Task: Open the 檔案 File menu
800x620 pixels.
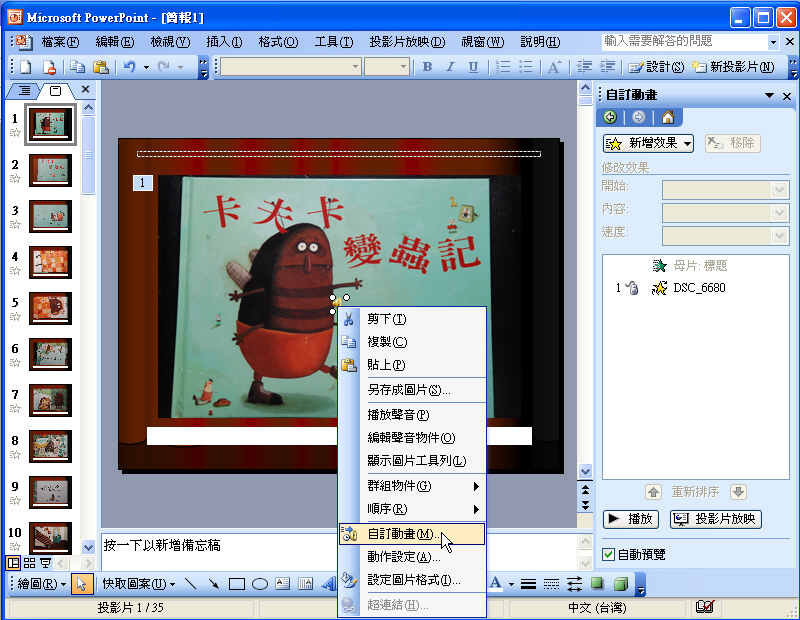Action: [60, 42]
